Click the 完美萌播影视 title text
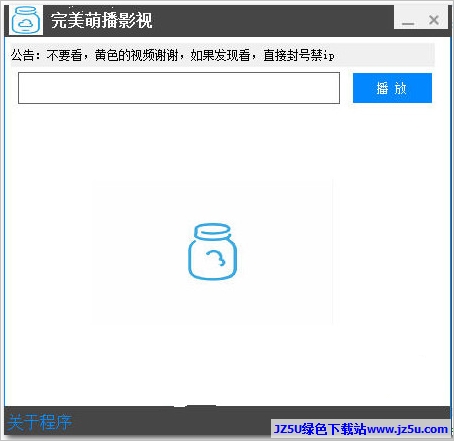Image resolution: width=454 pixels, height=441 pixels. click(x=102, y=20)
